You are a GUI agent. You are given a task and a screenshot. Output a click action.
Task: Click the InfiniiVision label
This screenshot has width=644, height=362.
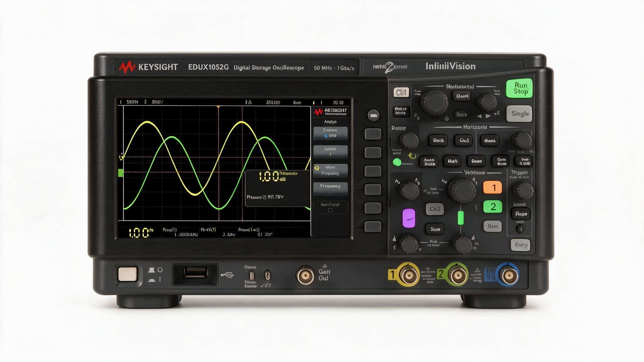[450, 66]
